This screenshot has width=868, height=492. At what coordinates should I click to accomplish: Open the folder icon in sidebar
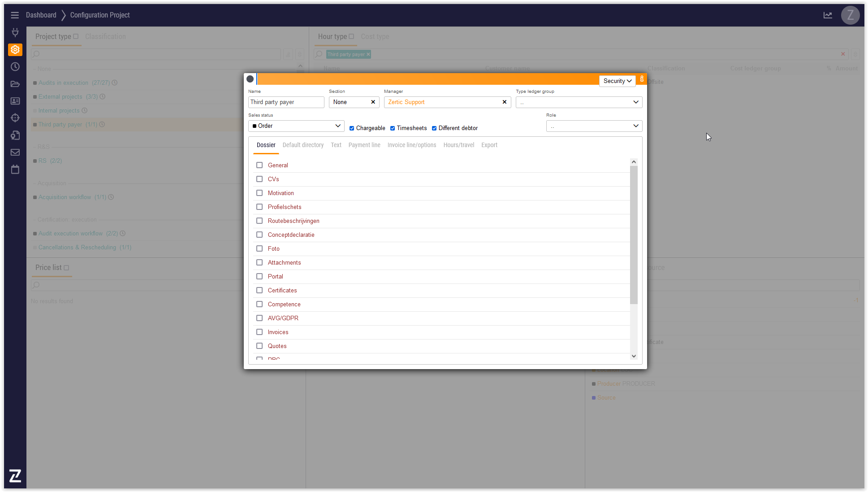[15, 84]
